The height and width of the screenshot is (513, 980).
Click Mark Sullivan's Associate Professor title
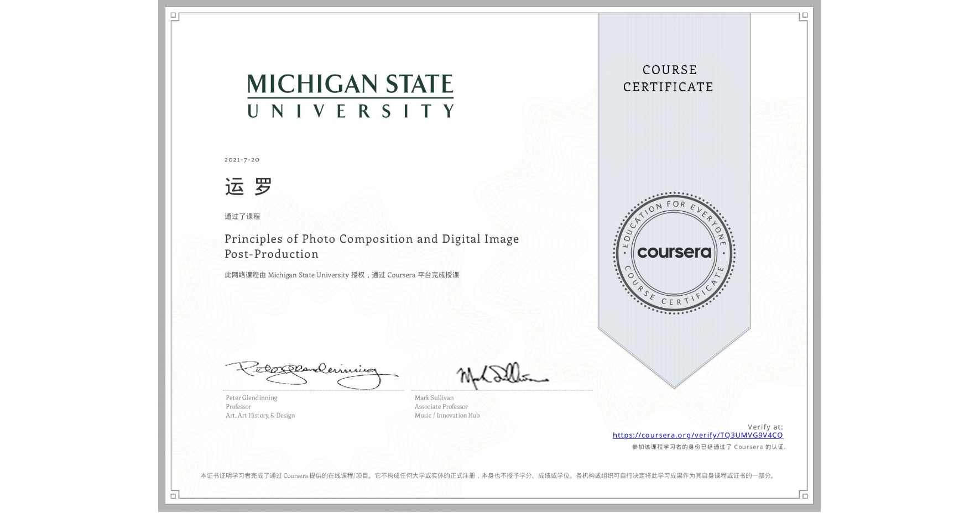(x=441, y=406)
